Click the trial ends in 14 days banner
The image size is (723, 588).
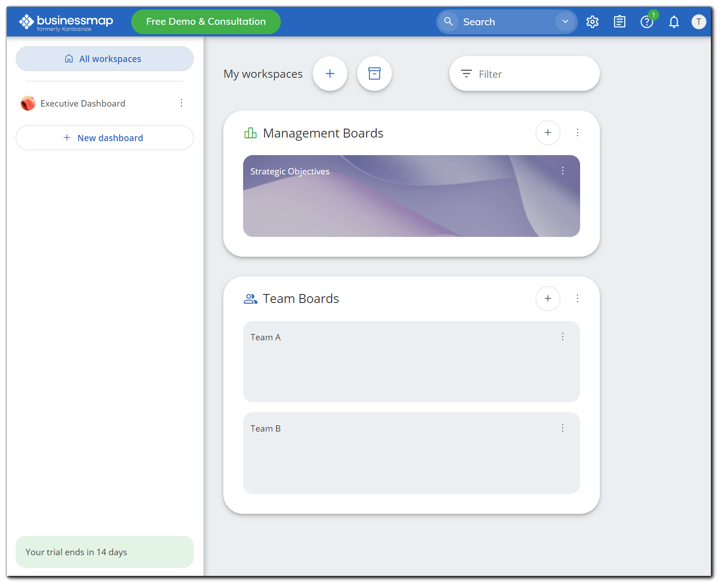[x=105, y=552]
